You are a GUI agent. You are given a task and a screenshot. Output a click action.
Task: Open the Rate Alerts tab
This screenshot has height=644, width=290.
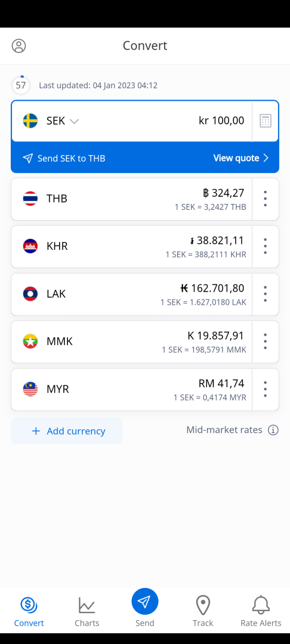coord(261,612)
